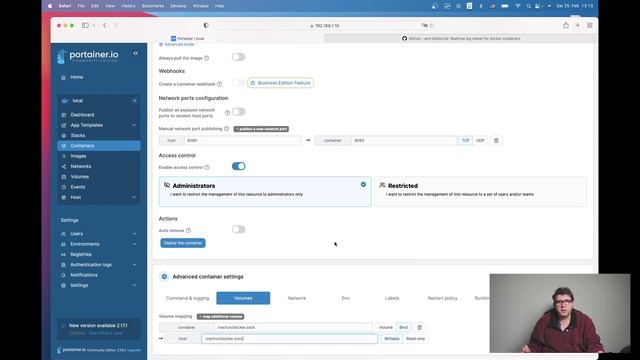Click the help icon beside Publish all exposed network ports
The height and width of the screenshot is (360, 640).
pos(227,113)
